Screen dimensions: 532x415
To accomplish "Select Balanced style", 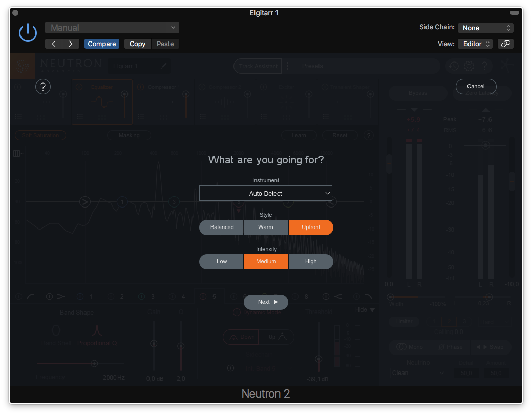I will [x=222, y=227].
